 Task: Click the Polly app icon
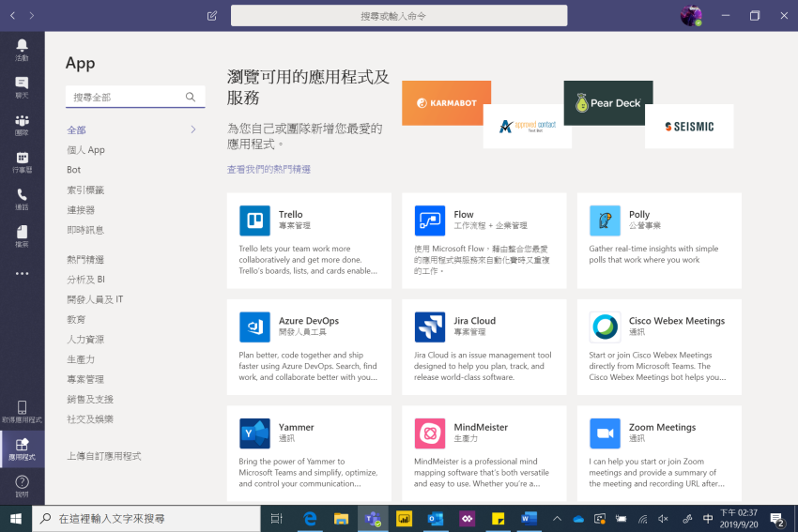tap(605, 220)
